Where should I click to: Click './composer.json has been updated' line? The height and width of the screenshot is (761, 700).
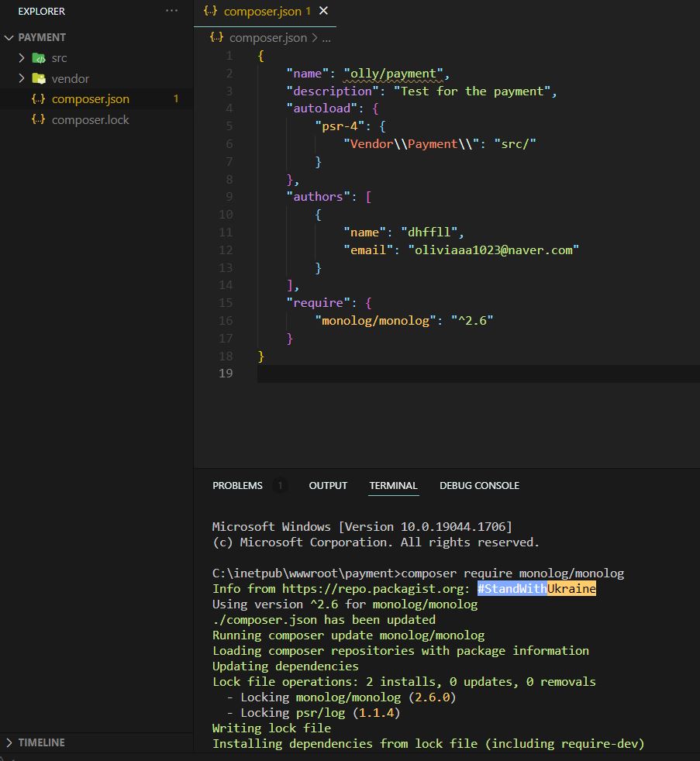(x=324, y=620)
